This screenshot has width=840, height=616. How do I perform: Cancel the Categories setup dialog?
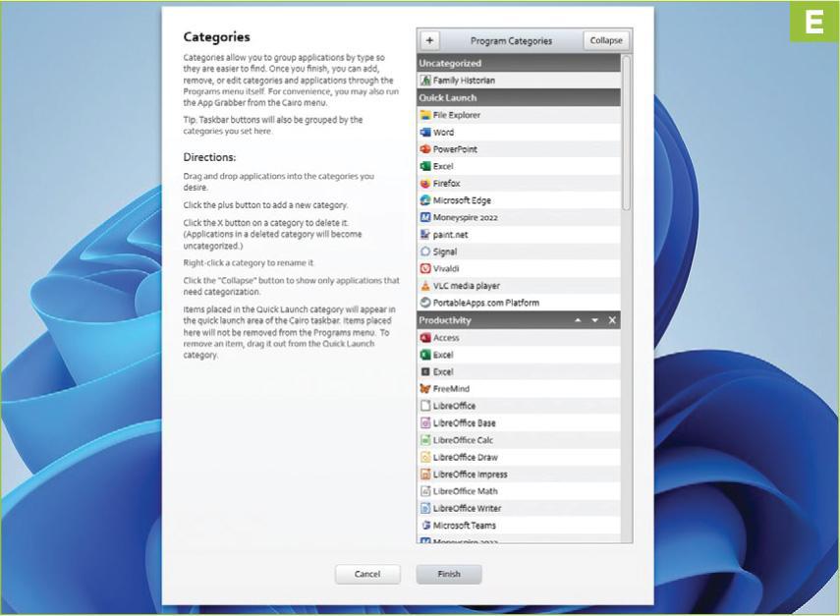pos(367,574)
